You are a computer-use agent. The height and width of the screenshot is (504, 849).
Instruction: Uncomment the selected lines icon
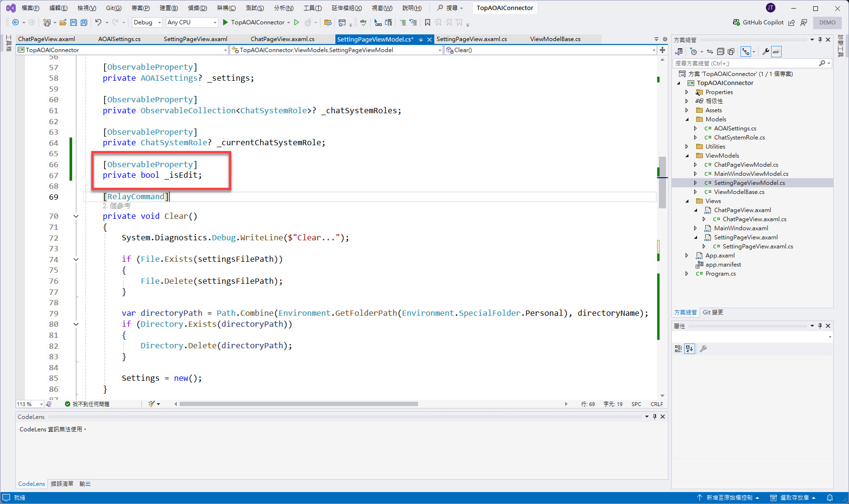413,22
